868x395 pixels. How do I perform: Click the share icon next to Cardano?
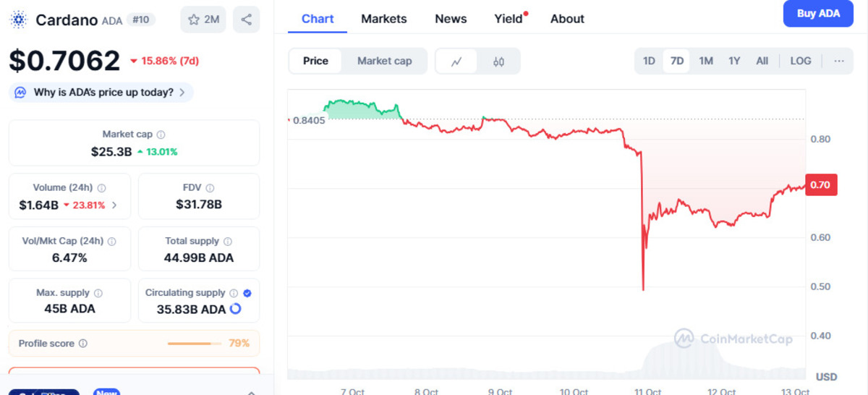click(247, 20)
